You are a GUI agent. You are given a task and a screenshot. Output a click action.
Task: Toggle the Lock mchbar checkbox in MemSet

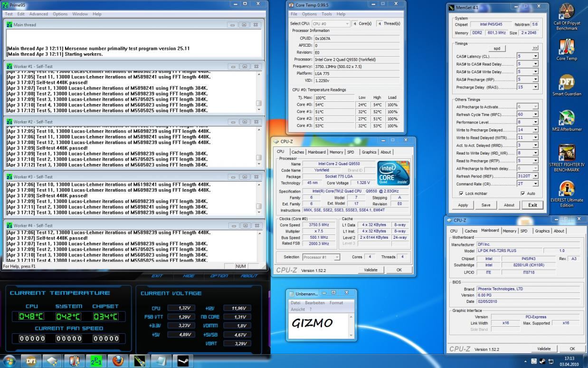pos(461,194)
